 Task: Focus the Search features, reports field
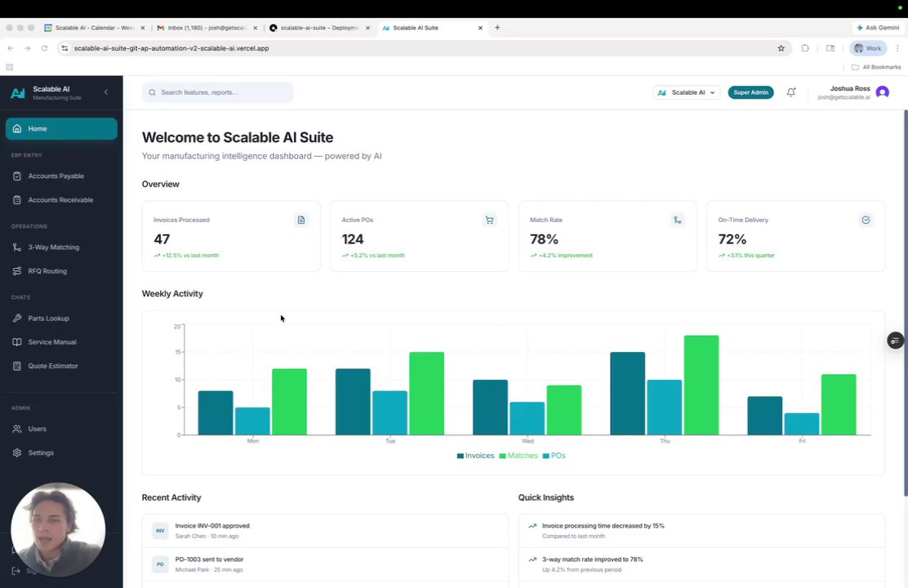(x=218, y=92)
